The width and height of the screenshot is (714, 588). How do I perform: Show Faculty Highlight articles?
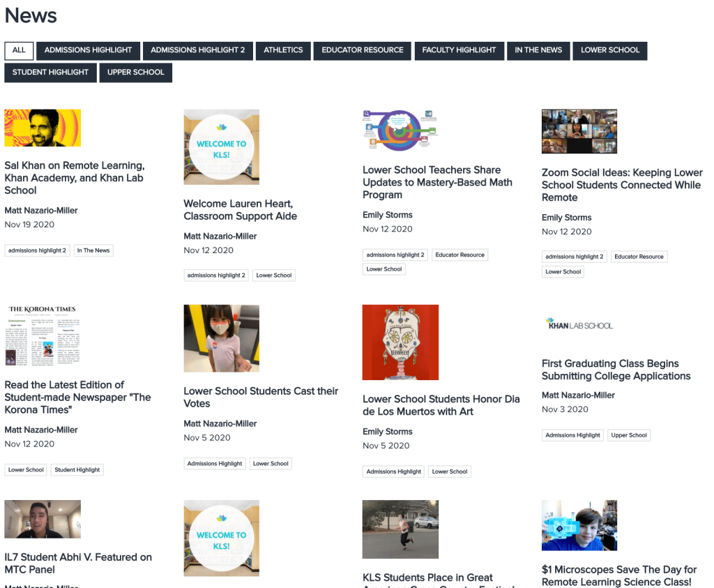pyautogui.click(x=459, y=50)
